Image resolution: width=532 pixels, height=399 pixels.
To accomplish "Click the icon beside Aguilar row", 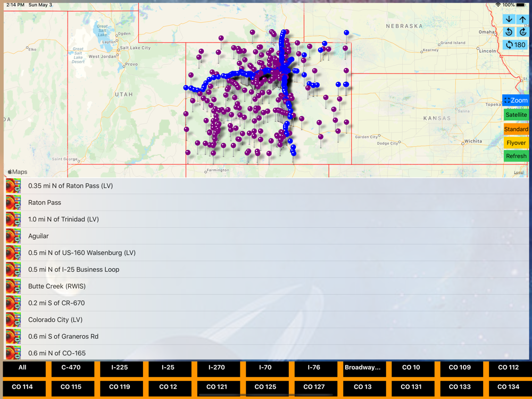I will (13, 236).
